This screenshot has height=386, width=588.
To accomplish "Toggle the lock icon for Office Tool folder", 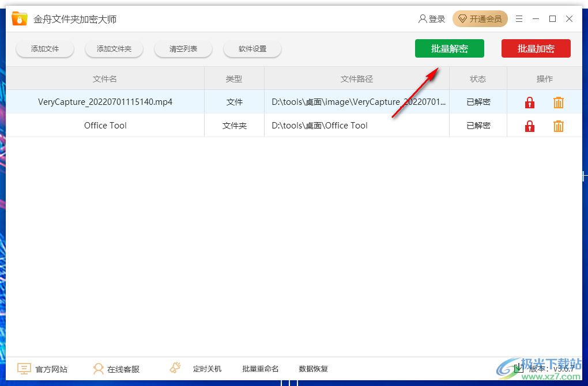I will (x=529, y=126).
